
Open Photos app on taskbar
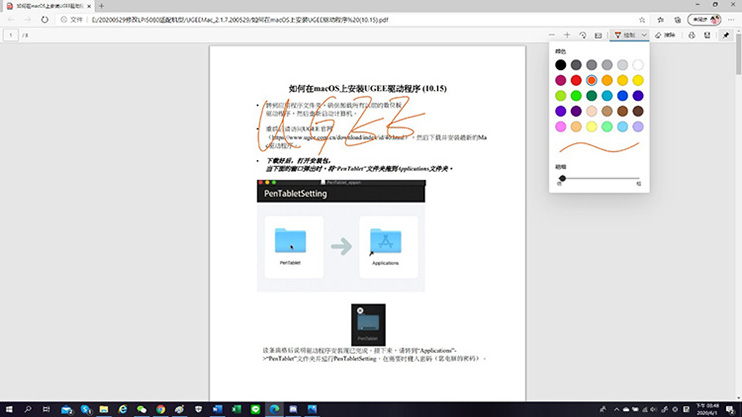point(312,409)
